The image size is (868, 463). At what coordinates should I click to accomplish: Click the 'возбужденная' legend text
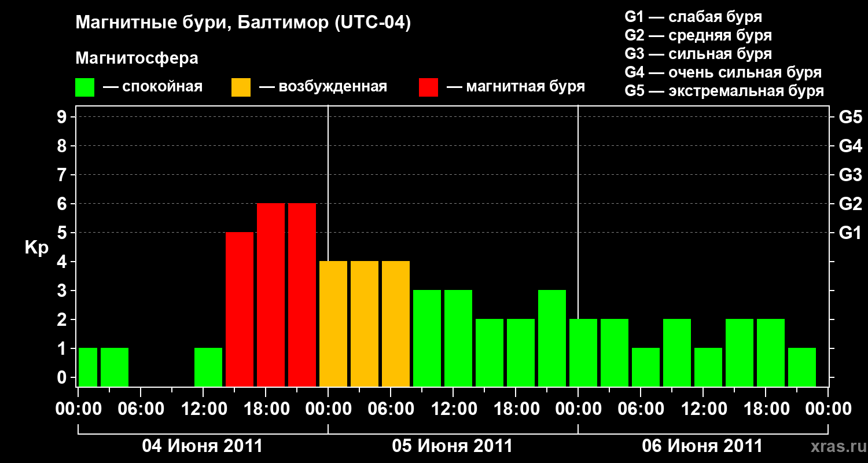coord(333,87)
